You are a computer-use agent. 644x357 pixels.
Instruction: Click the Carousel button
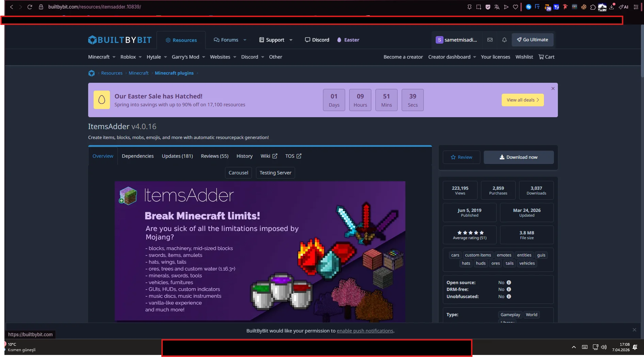[238, 173]
